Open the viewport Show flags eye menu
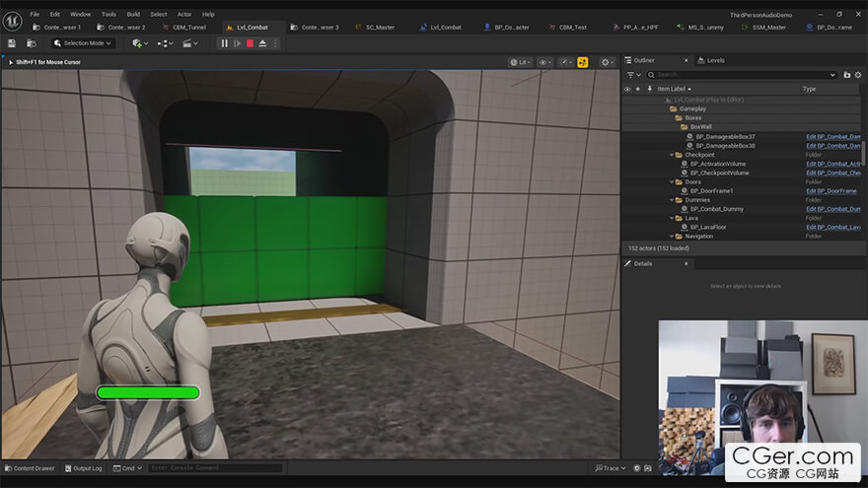This screenshot has height=488, width=868. [x=543, y=62]
